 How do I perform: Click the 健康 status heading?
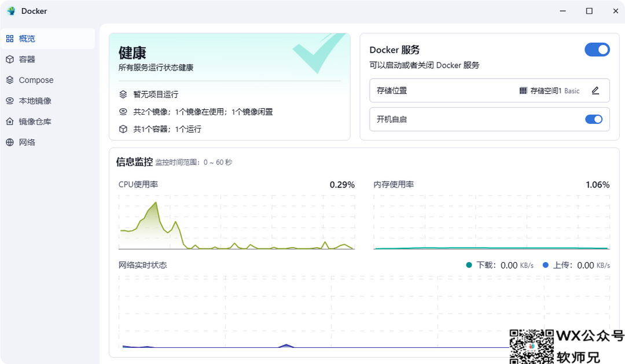[133, 53]
